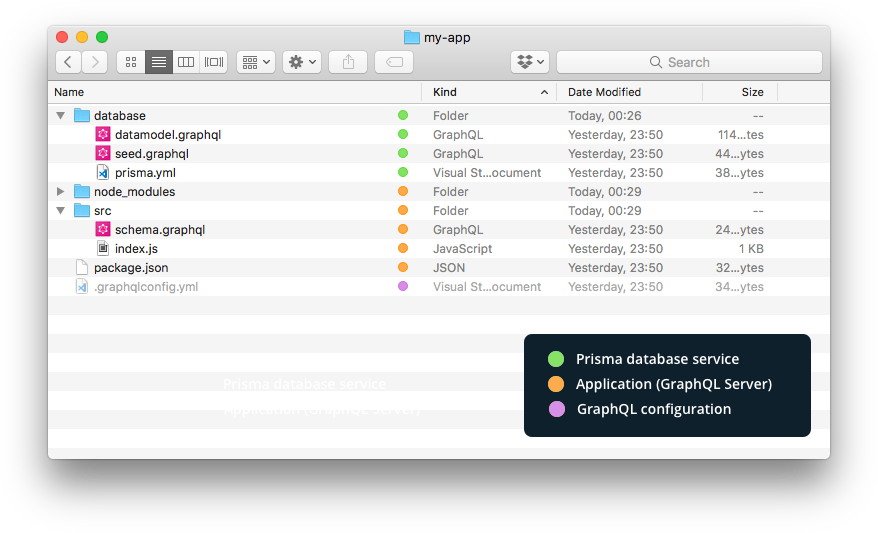Go back with the left arrow button
The image size is (878, 533).
pyautogui.click(x=68, y=62)
